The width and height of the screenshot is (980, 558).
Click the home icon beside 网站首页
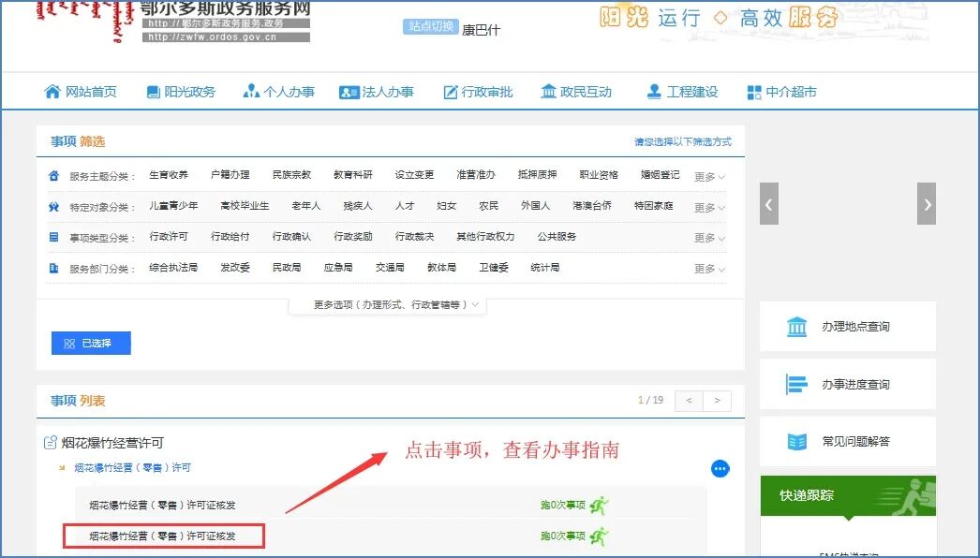tap(53, 92)
